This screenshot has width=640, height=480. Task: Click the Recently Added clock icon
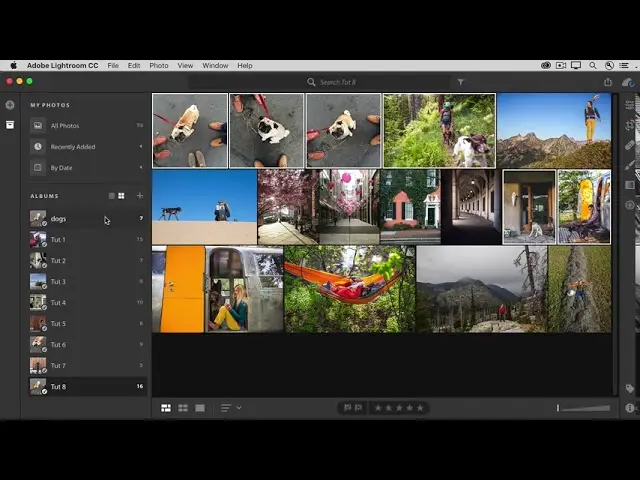click(x=38, y=146)
